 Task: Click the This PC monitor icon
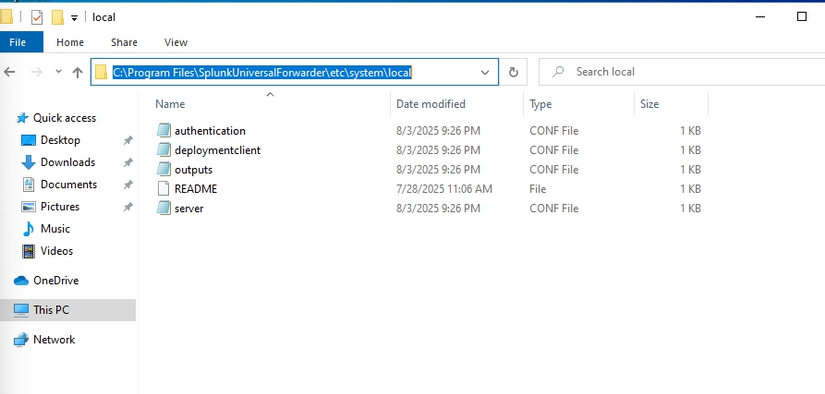pyautogui.click(x=21, y=310)
